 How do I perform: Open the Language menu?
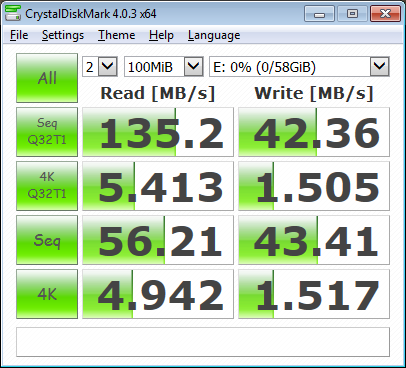(214, 35)
